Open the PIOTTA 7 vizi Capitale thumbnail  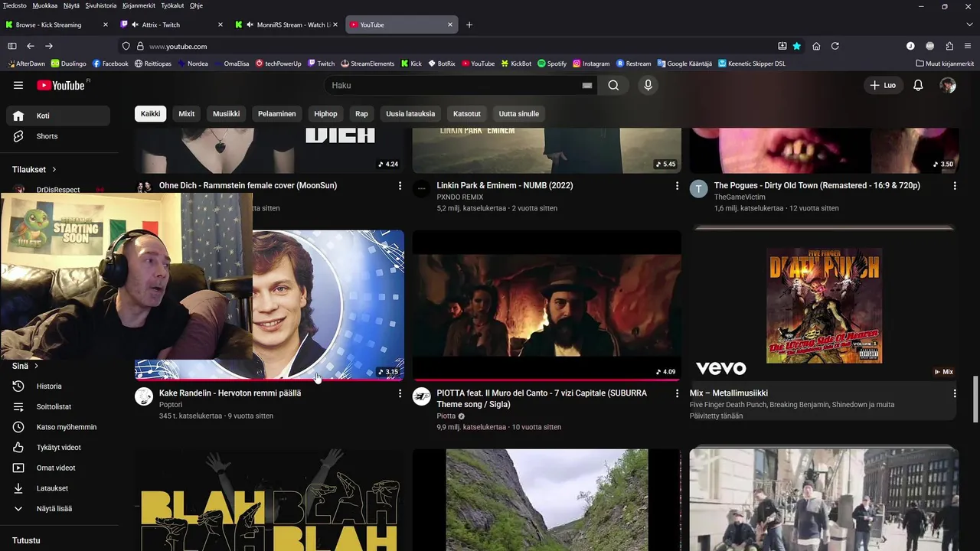(x=547, y=305)
